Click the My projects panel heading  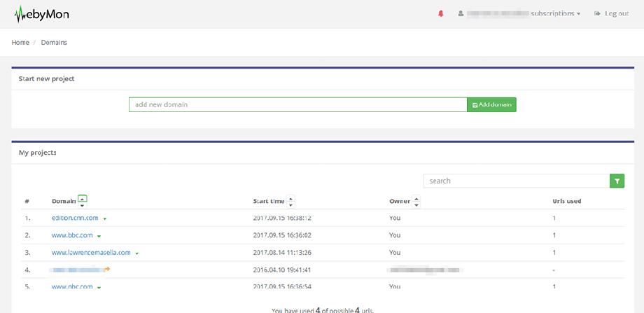[37, 153]
